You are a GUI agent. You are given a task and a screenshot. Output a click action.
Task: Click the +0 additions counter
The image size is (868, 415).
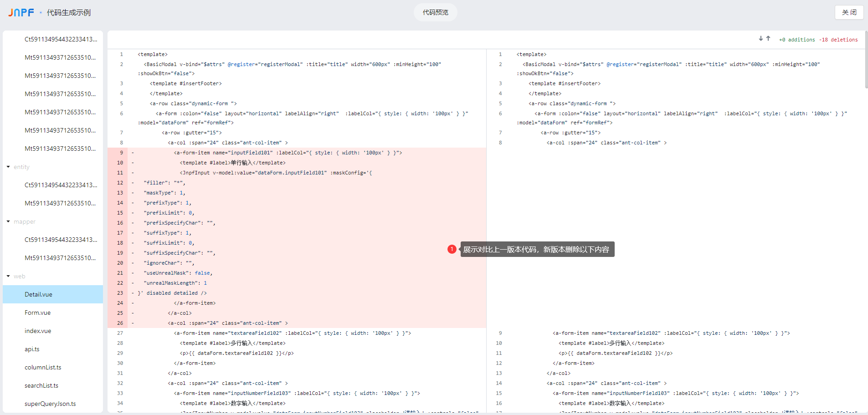click(x=796, y=40)
